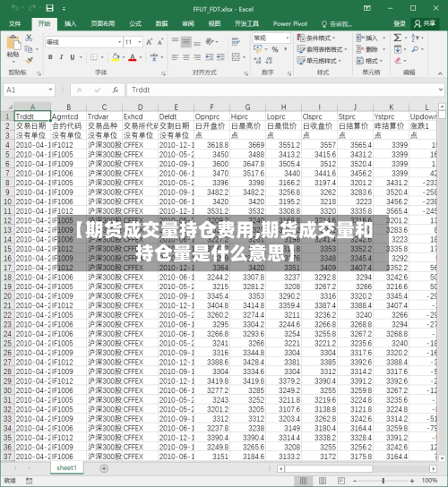Click the text orientation icon
448x487 pixels.
coord(210,41)
